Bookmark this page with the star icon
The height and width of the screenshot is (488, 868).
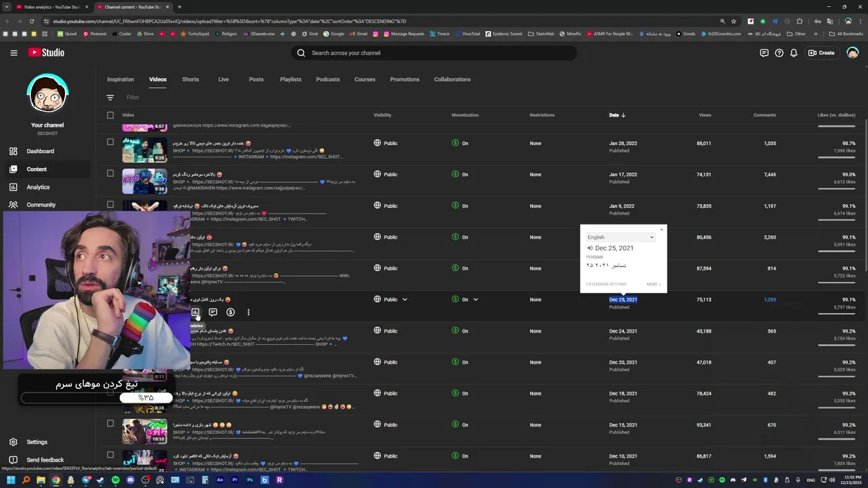coord(734,21)
